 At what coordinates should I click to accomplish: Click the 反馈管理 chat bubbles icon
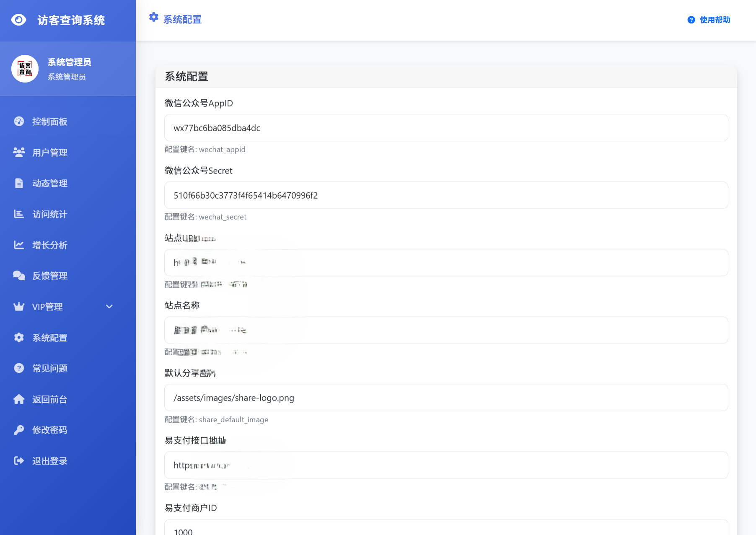pyautogui.click(x=19, y=275)
